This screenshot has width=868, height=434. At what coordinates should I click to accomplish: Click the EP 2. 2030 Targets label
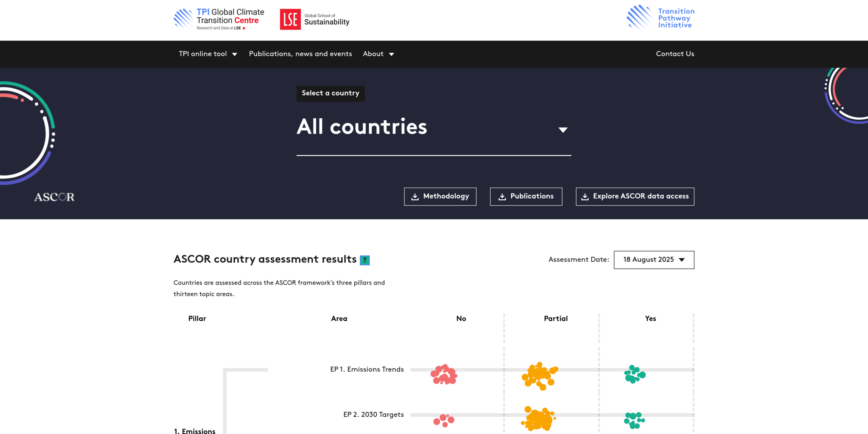373,415
